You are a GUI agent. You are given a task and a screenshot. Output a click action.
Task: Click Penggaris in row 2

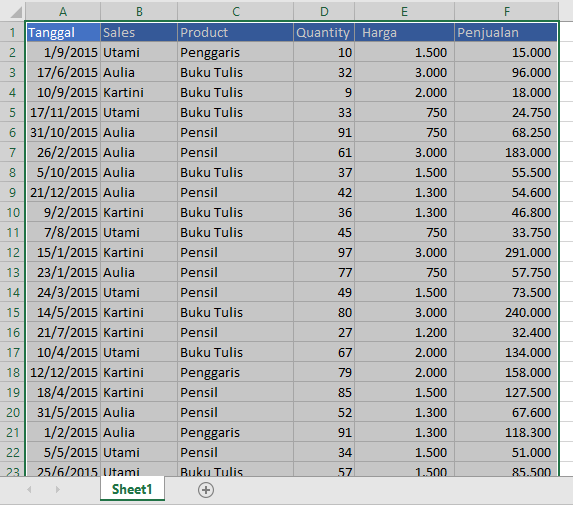(x=236, y=53)
